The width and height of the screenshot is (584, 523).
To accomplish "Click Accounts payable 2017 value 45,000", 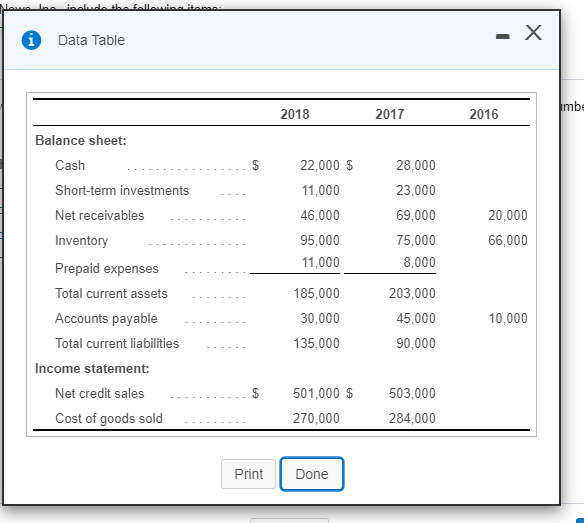I will [416, 318].
